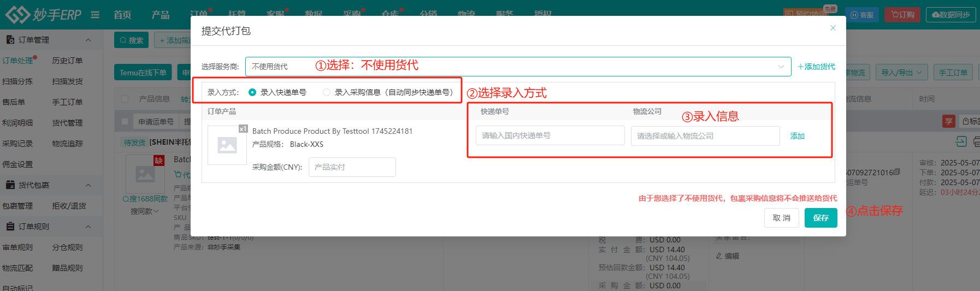This screenshot has height=291, width=980.
Task: Copy the tracking number ending 1016
Action: coord(897,172)
